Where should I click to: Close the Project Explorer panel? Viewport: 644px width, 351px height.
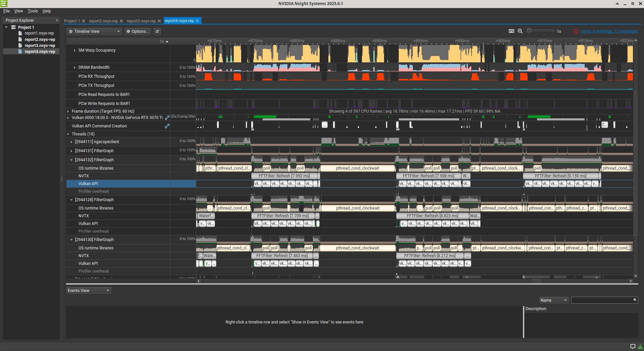pos(57,20)
